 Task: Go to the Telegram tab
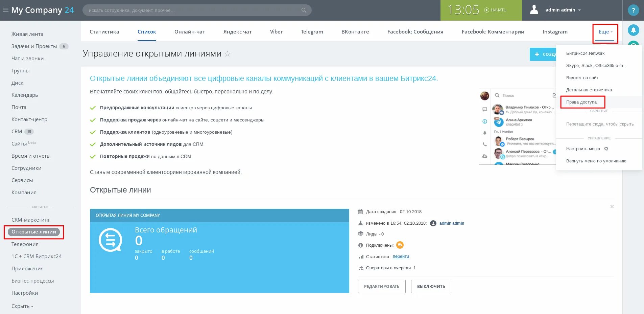click(312, 32)
